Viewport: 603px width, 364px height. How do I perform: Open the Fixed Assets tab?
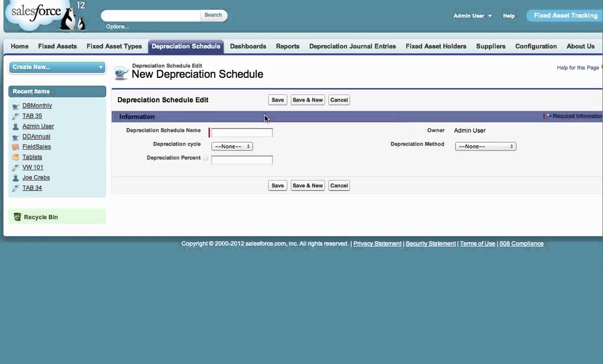(57, 46)
